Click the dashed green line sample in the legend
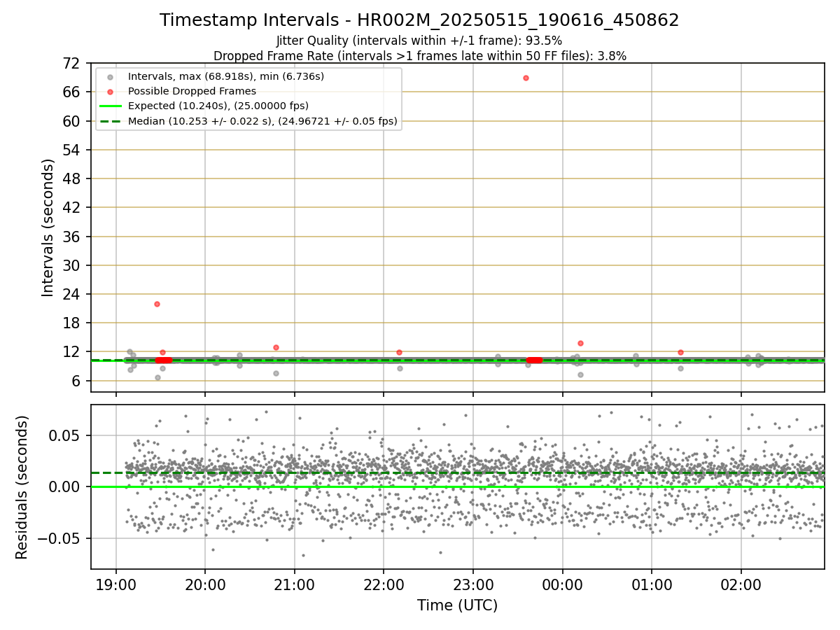Screen dimensions: 840x630 click(110, 121)
